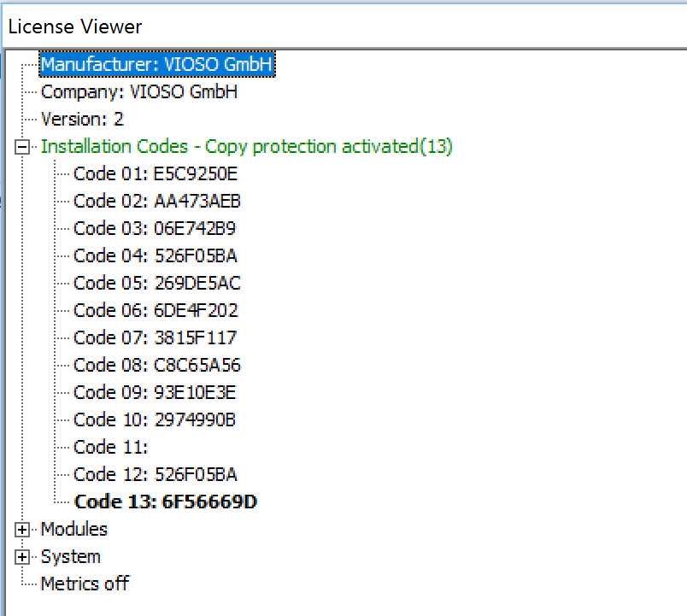This screenshot has width=687, height=616.
Task: Select Code 01: E5C9250E
Action: [x=156, y=174]
